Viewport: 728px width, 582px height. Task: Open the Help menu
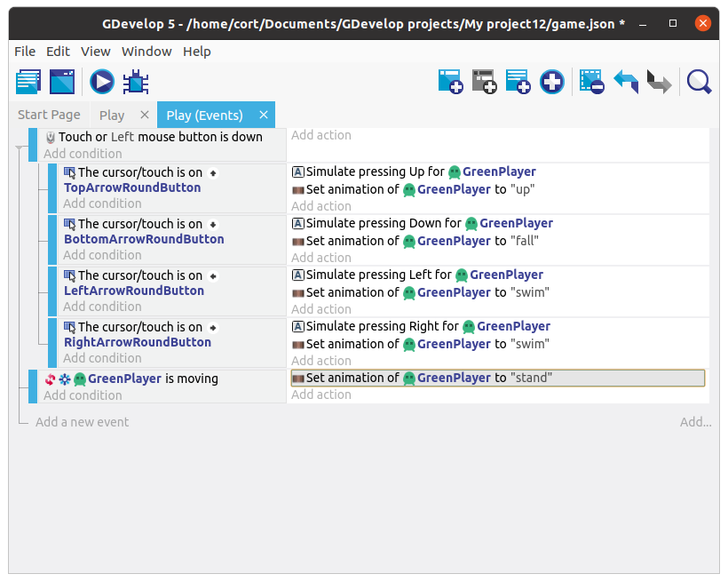[197, 52]
